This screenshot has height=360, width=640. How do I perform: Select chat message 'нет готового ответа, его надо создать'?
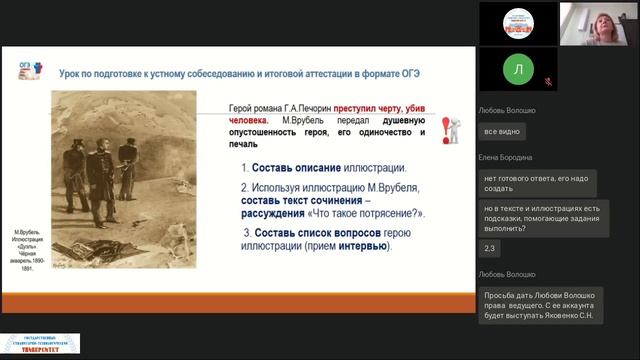[538, 183]
